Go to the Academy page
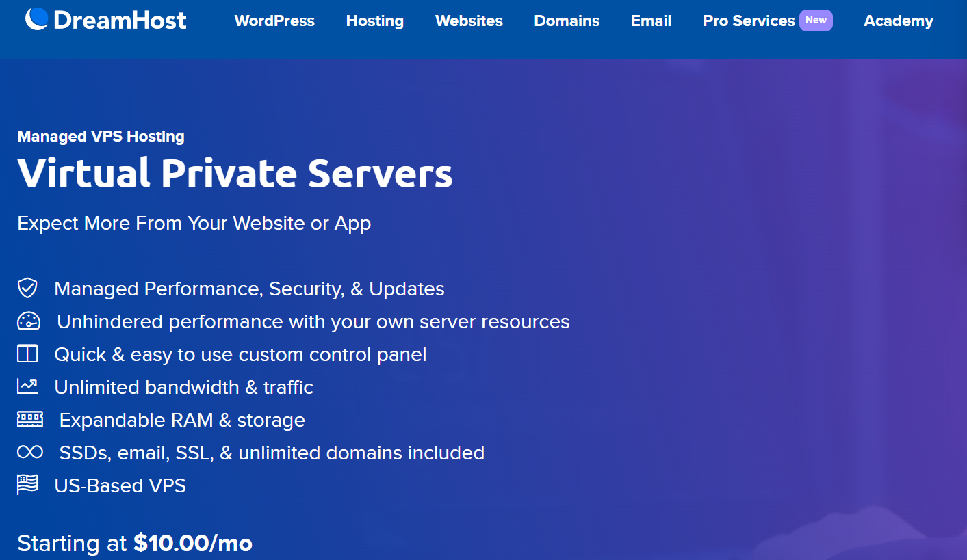 (899, 21)
